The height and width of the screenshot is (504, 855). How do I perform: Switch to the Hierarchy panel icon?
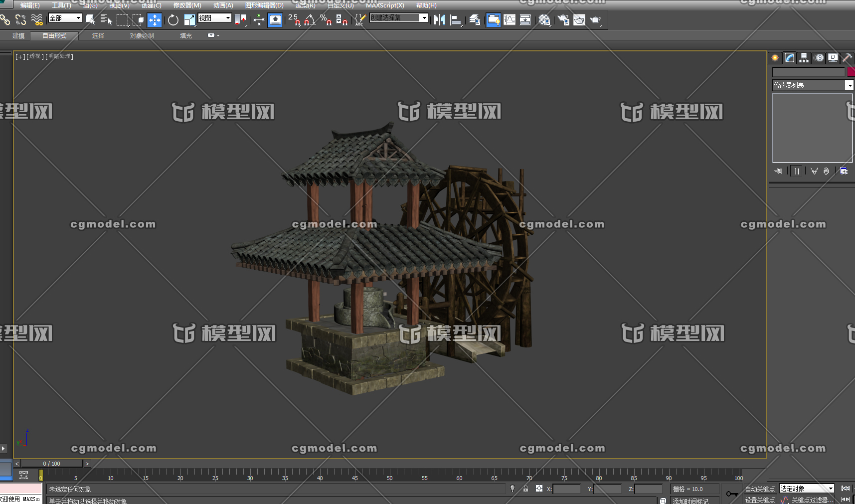(x=804, y=58)
